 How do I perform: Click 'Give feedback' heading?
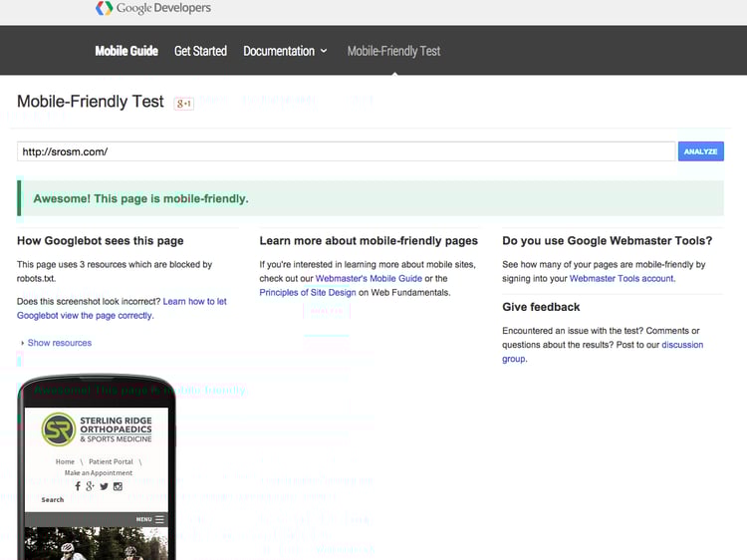click(x=541, y=307)
